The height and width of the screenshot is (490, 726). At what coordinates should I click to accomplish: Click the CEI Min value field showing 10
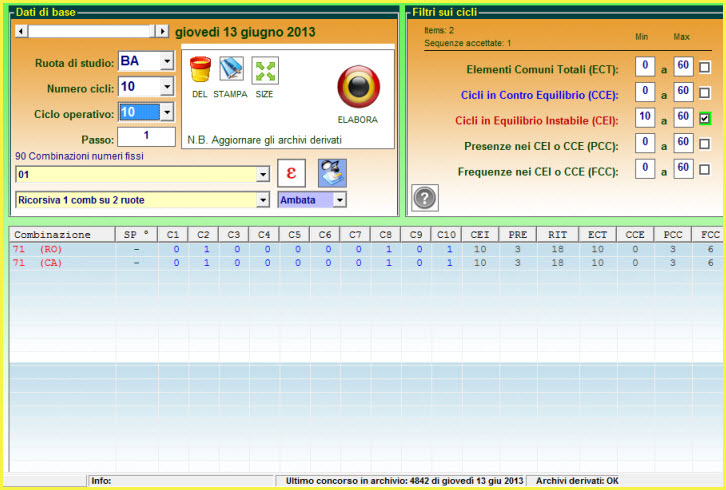[x=645, y=117]
